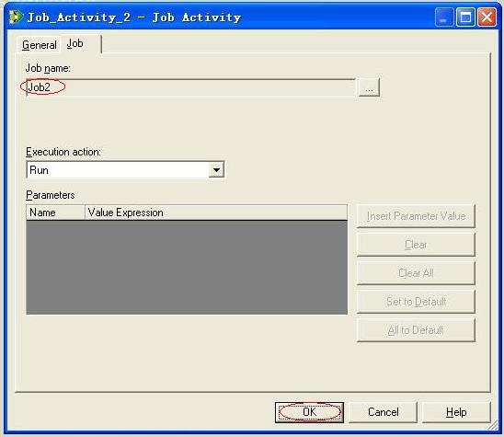Close the Job Activity dialog
The width and height of the screenshot is (504, 437).
(487, 17)
